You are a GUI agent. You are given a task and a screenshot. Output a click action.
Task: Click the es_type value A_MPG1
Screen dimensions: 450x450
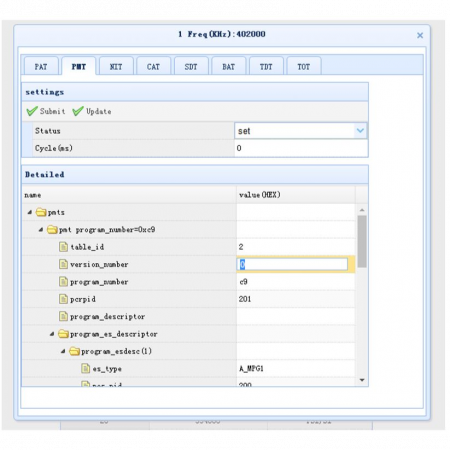pos(251,368)
